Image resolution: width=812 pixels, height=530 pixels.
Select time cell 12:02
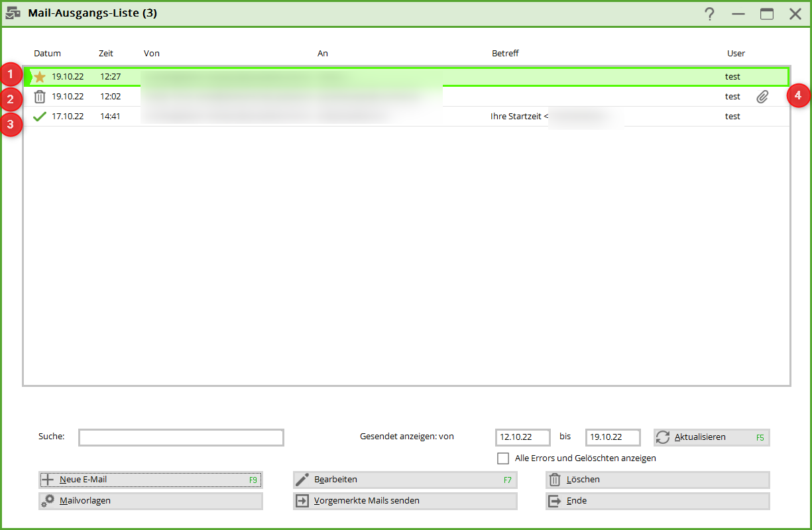[111, 97]
